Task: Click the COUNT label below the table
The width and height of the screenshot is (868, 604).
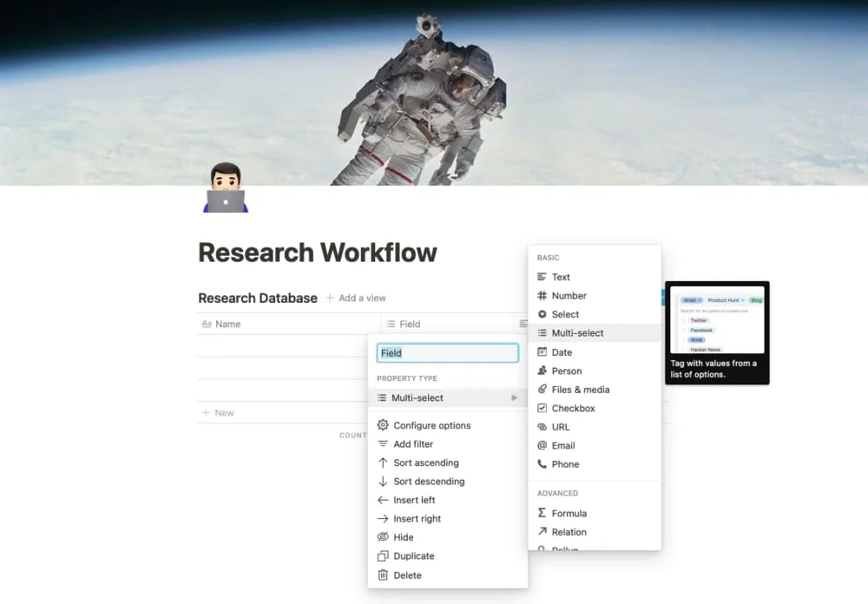Action: click(x=352, y=435)
